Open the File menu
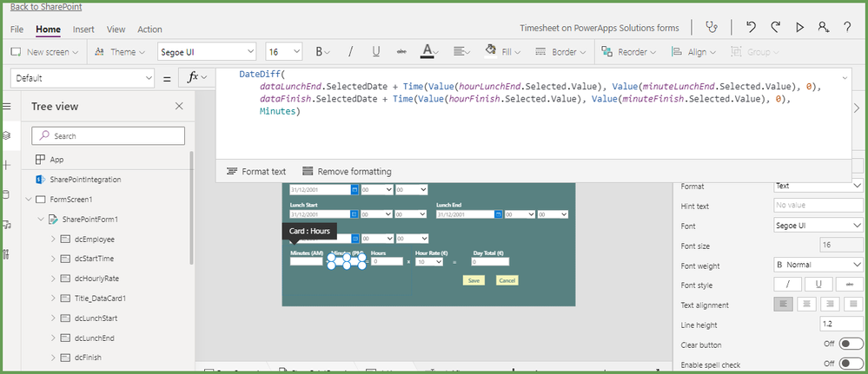Viewport: 868px width, 374px height. 17,30
